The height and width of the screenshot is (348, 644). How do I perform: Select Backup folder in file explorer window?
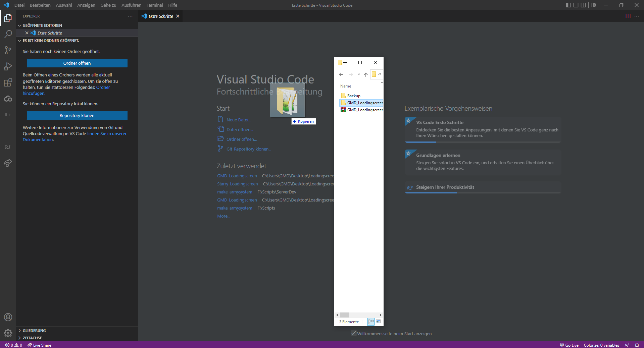tap(354, 96)
